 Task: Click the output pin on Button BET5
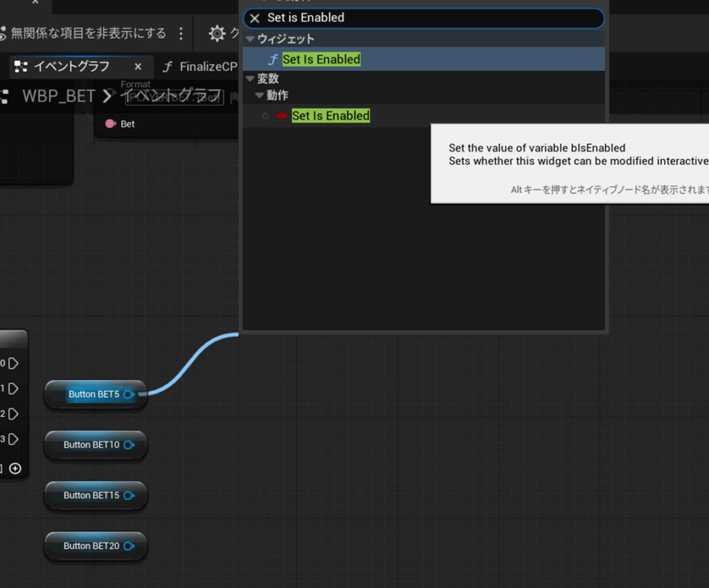click(x=129, y=394)
